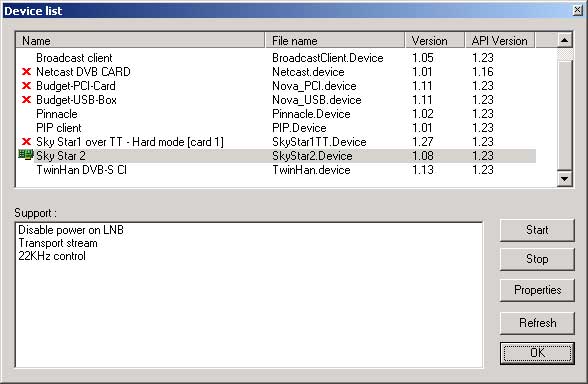The image size is (588, 384).
Task: Click Nova_PCI.device file name
Action: coord(314,86)
